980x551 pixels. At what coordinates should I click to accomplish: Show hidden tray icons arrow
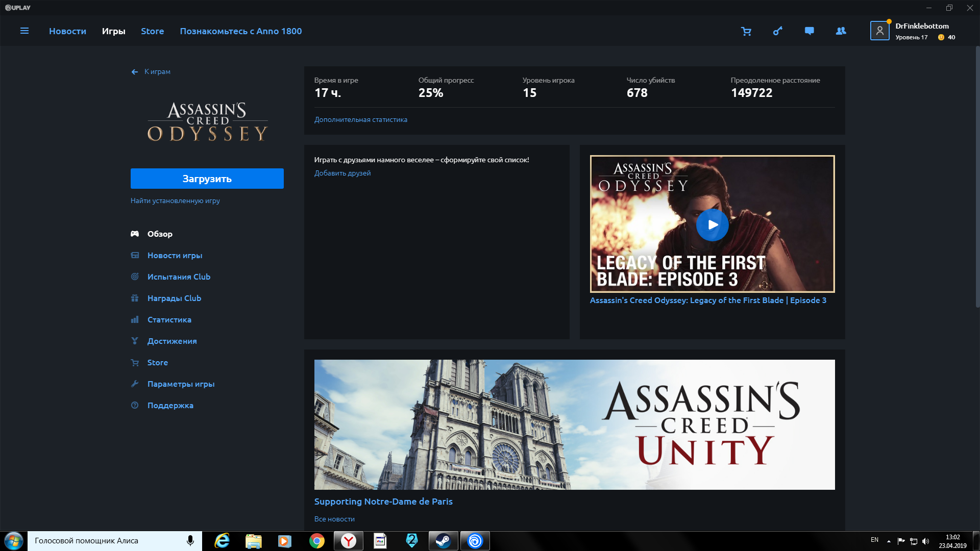[x=889, y=541]
